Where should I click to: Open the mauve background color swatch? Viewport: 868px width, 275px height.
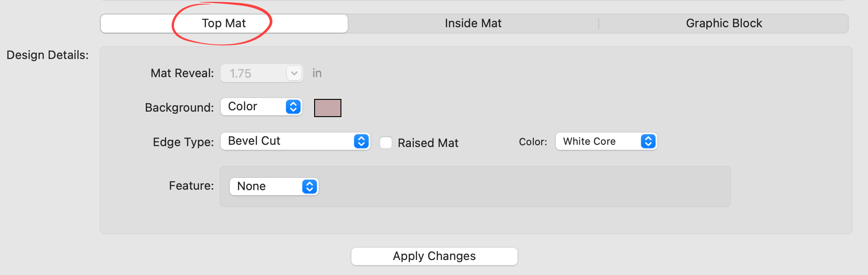pyautogui.click(x=327, y=108)
